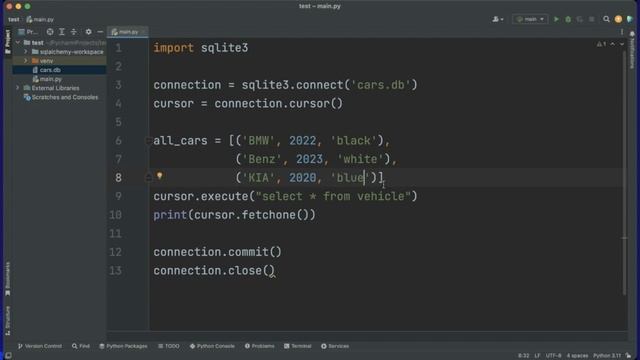Screen dimensions: 640x360
Task: Open Project panel gear options
Action: (x=88, y=31)
